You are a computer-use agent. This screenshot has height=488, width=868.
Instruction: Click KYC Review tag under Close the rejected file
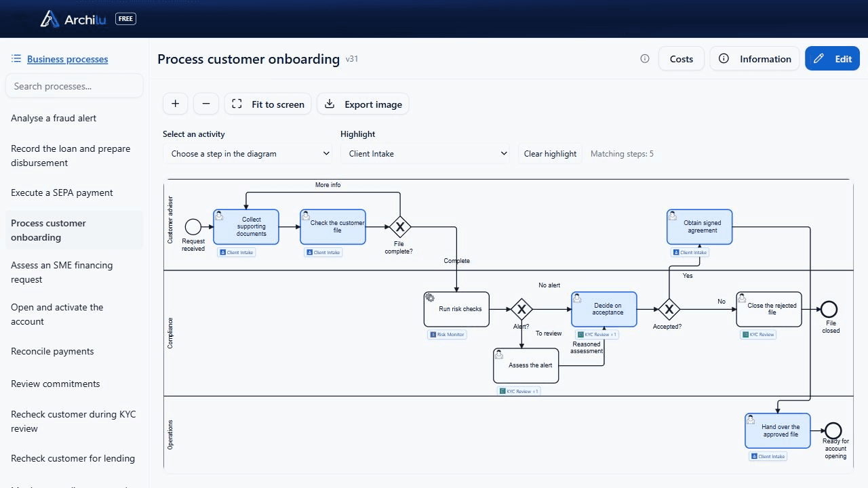tap(759, 335)
